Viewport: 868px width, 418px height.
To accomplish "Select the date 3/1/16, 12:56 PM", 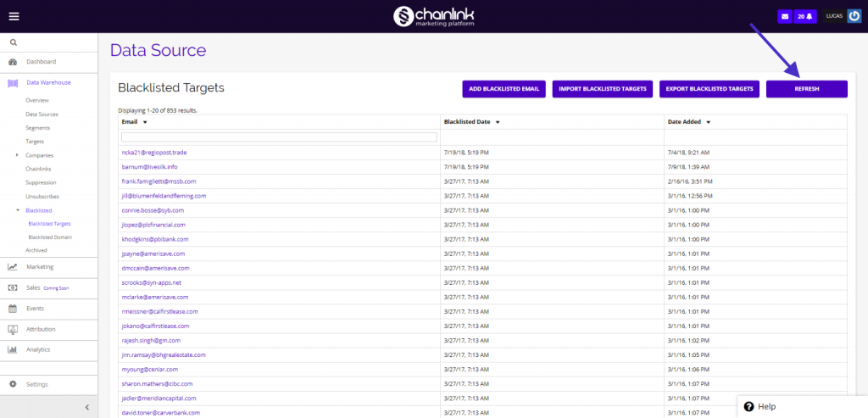I will click(690, 196).
